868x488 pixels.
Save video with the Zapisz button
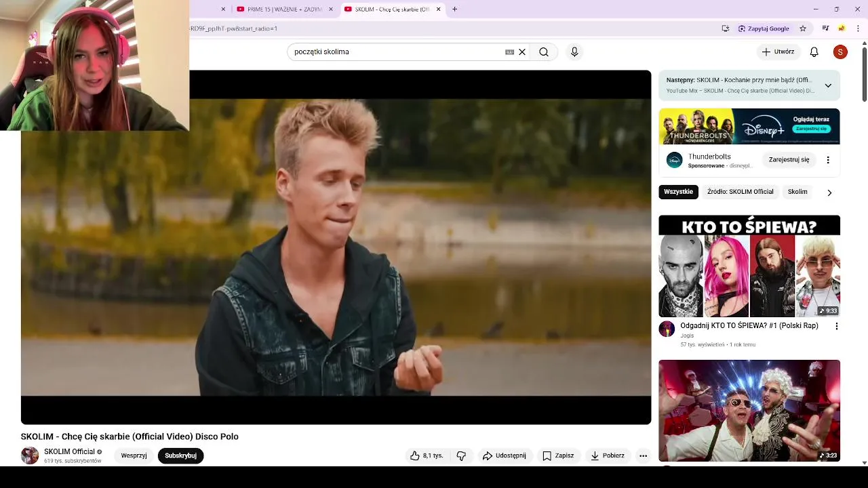(x=558, y=455)
